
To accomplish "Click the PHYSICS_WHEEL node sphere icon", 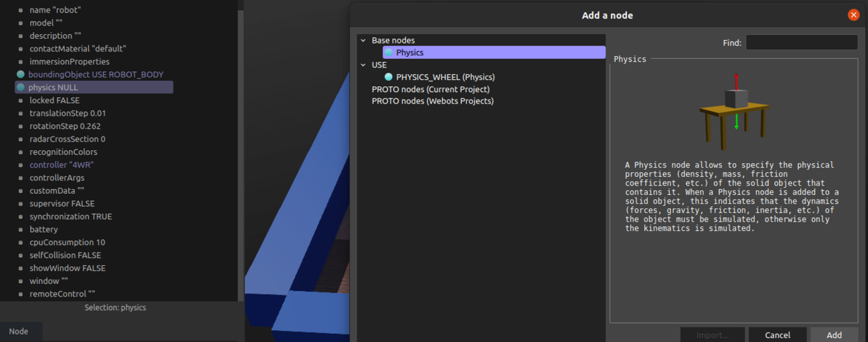I will click(x=389, y=77).
